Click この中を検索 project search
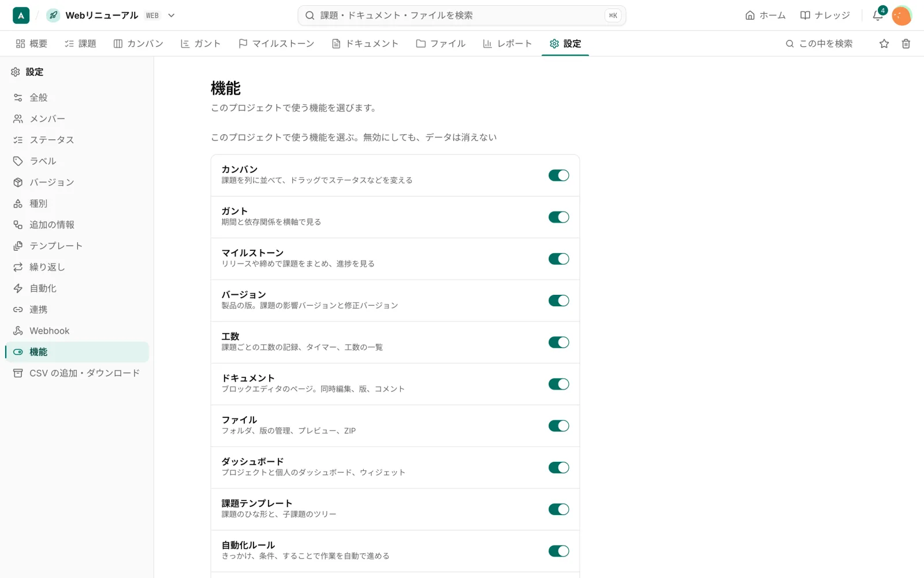Image resolution: width=924 pixels, height=578 pixels. pyautogui.click(x=819, y=43)
